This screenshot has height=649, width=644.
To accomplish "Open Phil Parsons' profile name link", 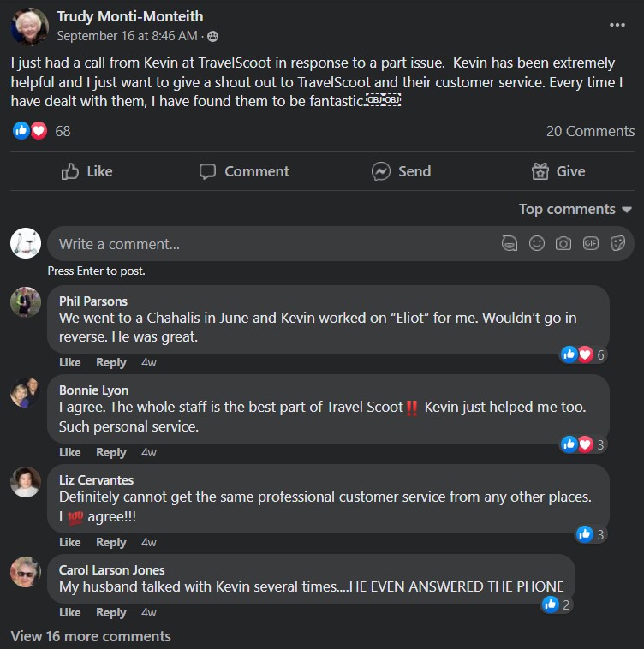I will (x=93, y=301).
